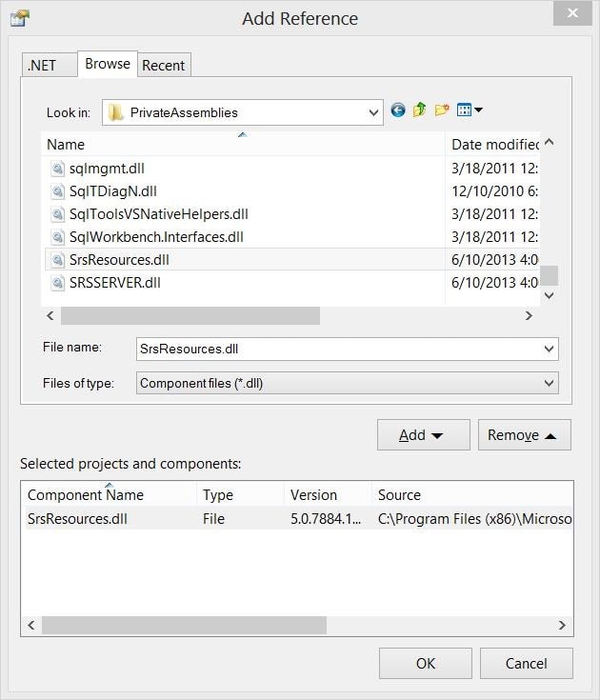The width and height of the screenshot is (600, 700).
Task: Sort files by Date modified column
Action: pyautogui.click(x=494, y=145)
